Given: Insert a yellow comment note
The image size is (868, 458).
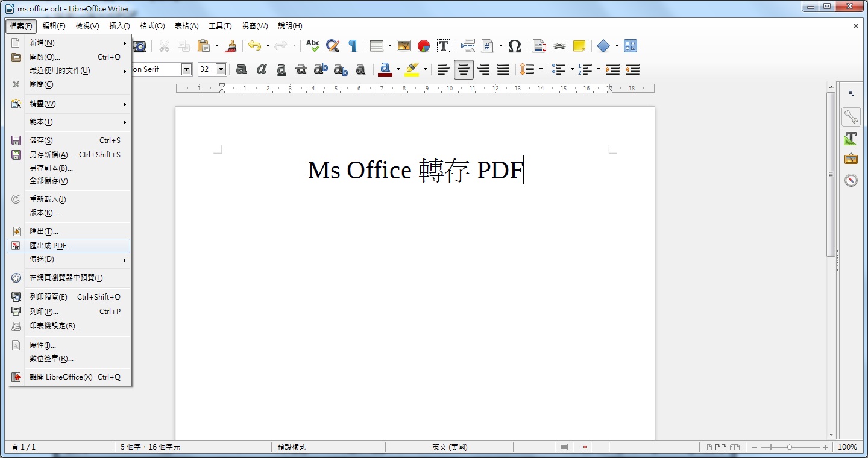Looking at the screenshot, I should (x=579, y=46).
